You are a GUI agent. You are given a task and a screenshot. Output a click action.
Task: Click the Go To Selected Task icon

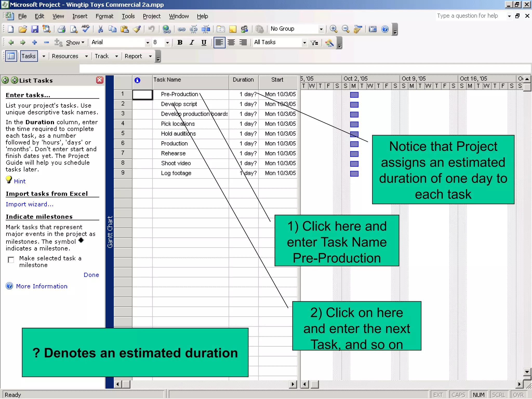coord(358,29)
